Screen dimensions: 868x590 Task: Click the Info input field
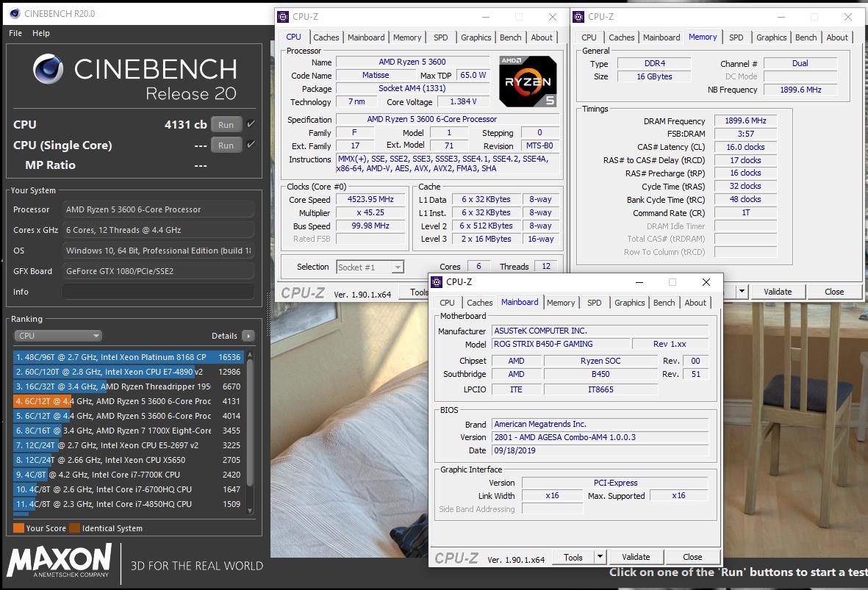pyautogui.click(x=158, y=292)
